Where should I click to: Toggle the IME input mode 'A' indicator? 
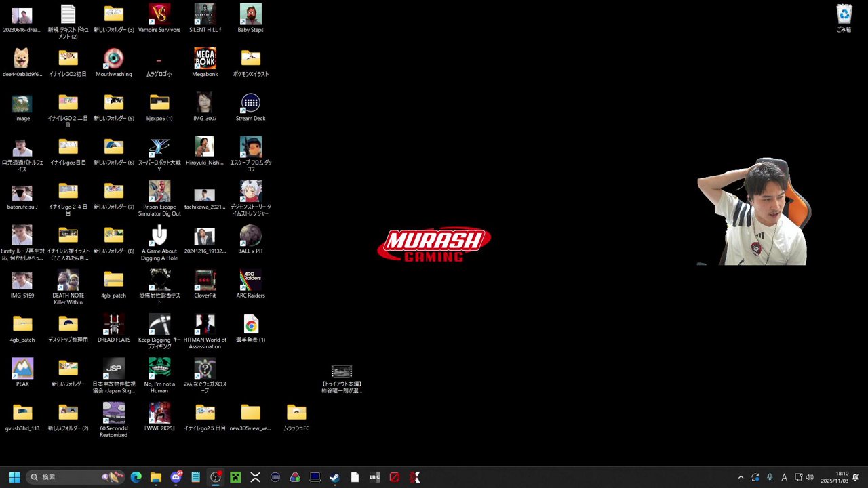[x=784, y=477]
